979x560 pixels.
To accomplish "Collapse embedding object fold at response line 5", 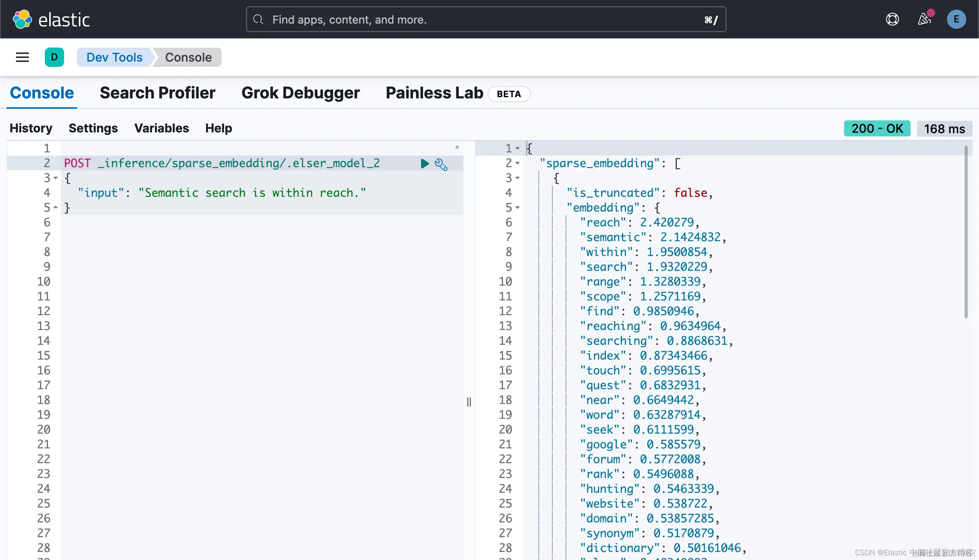I will pyautogui.click(x=518, y=208).
